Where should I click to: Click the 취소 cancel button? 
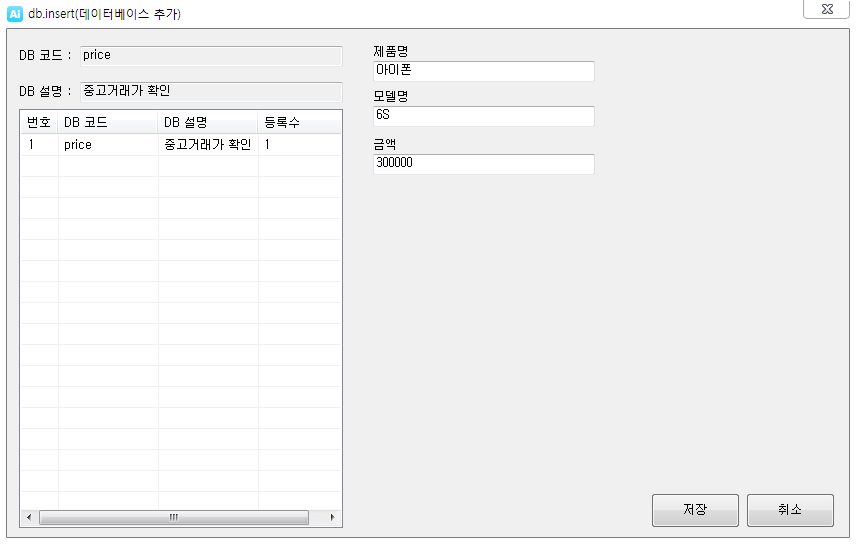pyautogui.click(x=790, y=510)
